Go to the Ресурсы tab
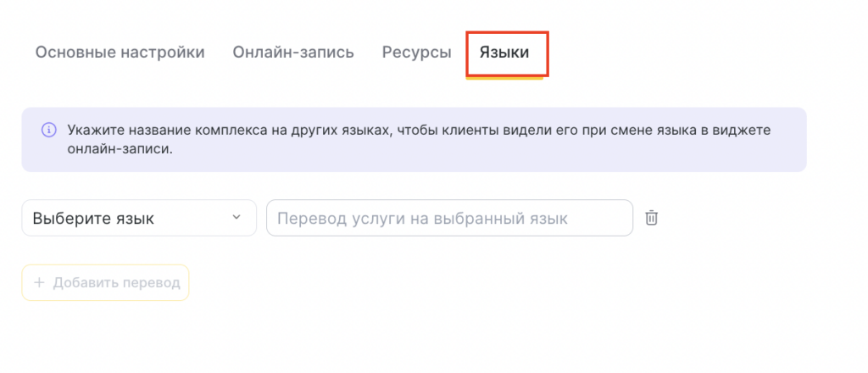 point(416,52)
